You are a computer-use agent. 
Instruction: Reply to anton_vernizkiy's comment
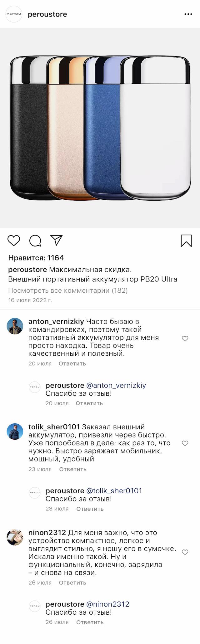point(72,363)
